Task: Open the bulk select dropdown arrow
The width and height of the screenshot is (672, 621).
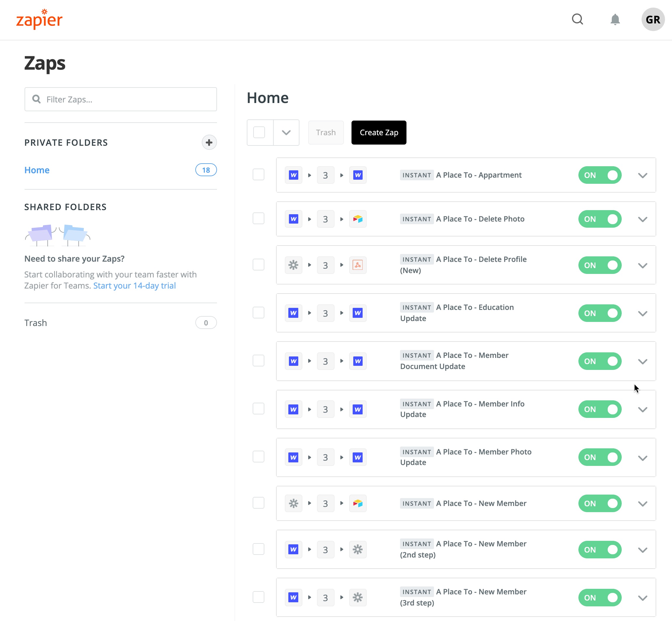Action: (286, 132)
